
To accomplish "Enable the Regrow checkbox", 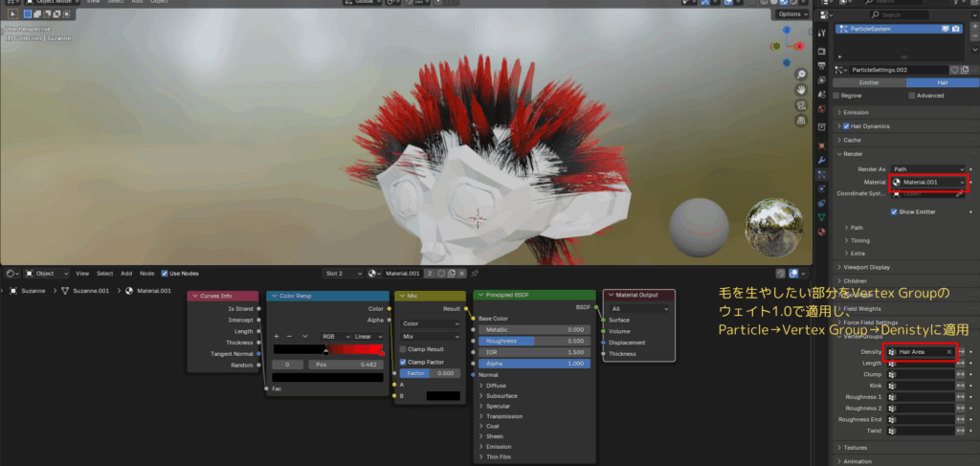I will click(836, 96).
